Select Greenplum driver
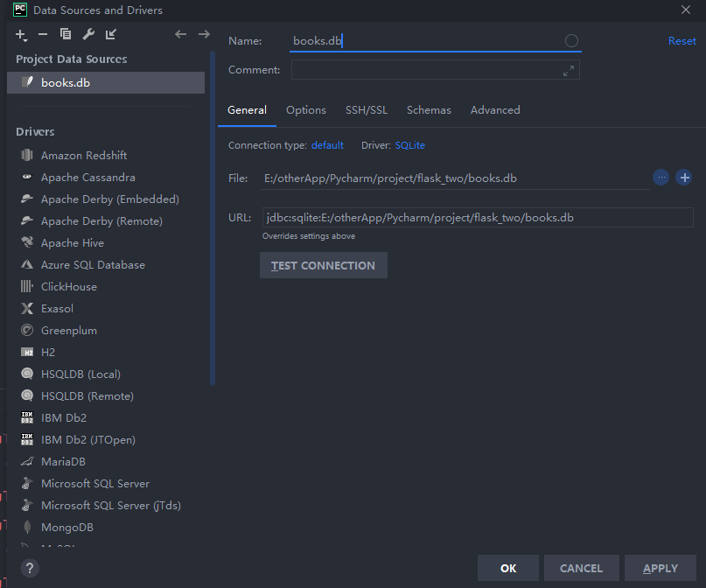The height and width of the screenshot is (588, 706). pyautogui.click(x=106, y=331)
